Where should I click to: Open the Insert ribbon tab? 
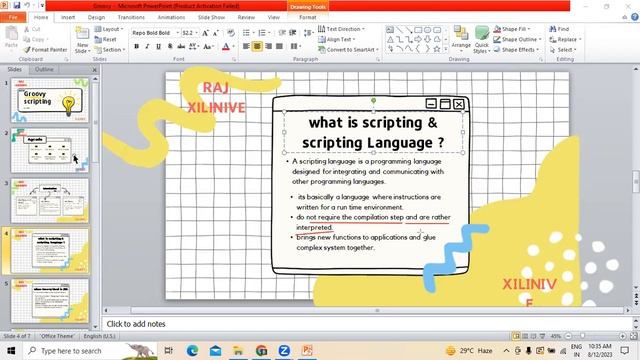68,17
